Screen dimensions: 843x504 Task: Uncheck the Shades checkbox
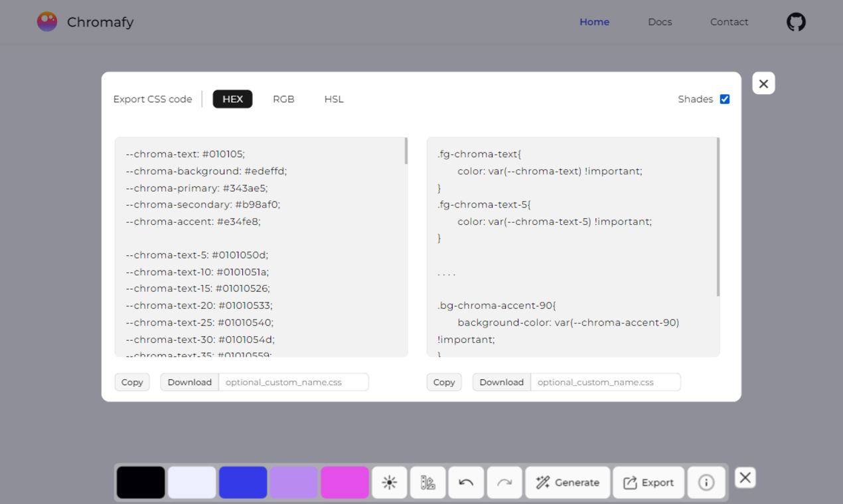(x=725, y=99)
